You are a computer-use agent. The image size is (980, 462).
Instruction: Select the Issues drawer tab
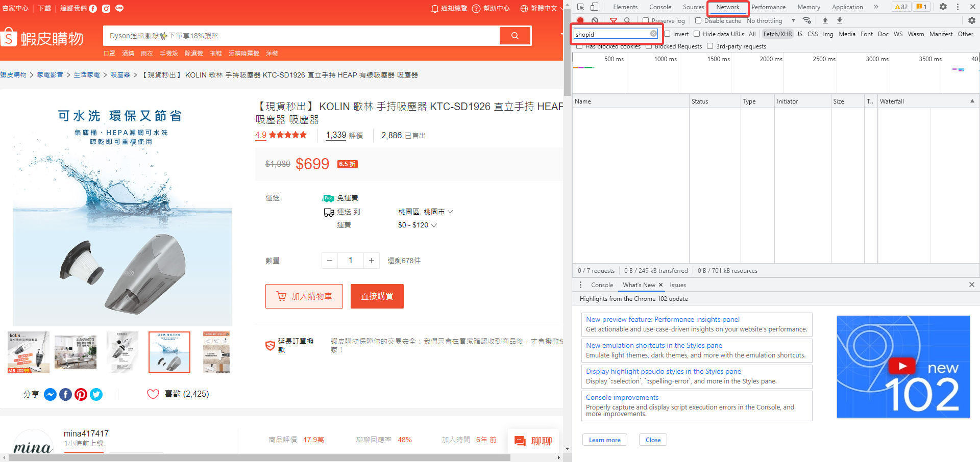(677, 285)
